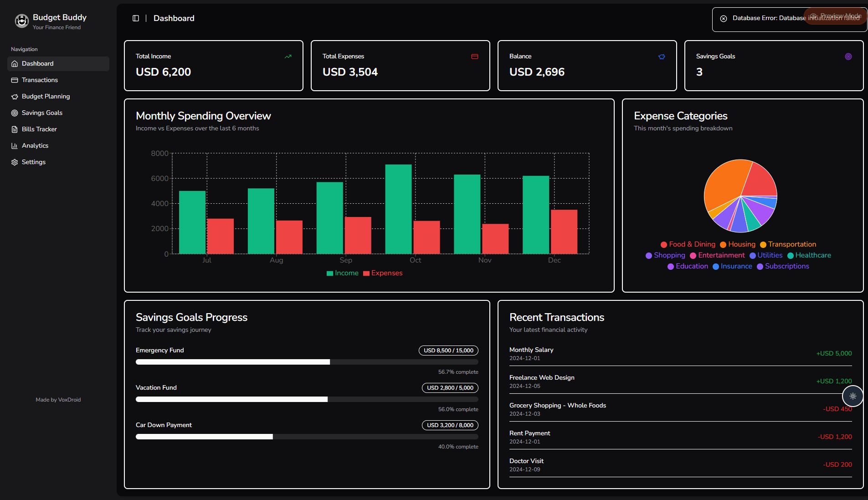
Task: Click the Budget Buddy logo icon
Action: click(x=21, y=21)
